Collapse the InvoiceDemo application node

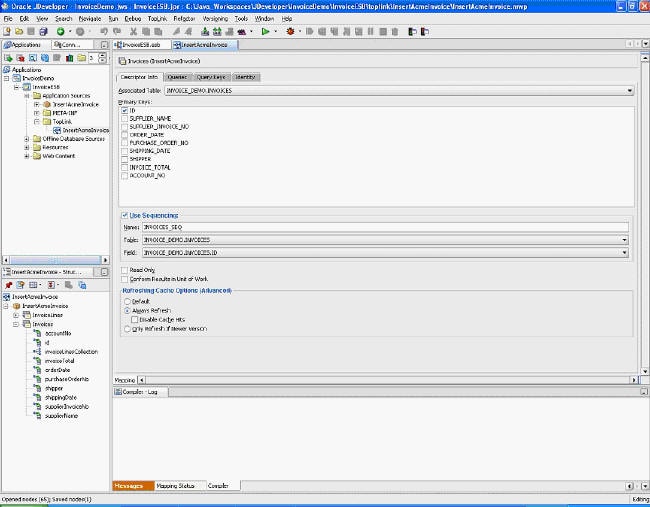7,78
